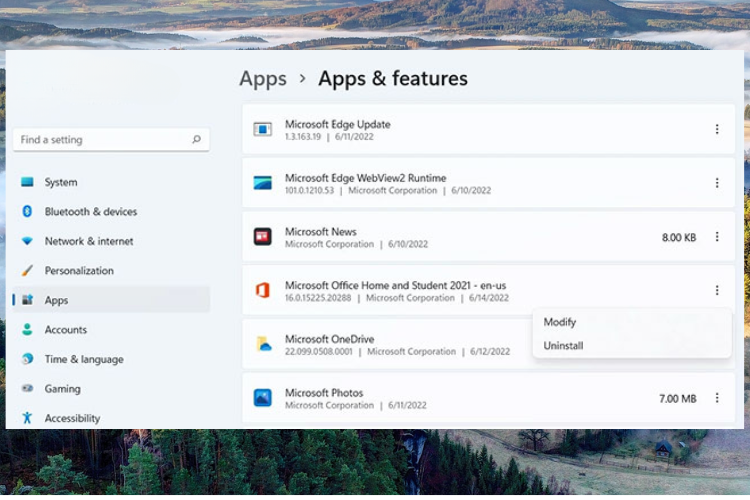Click the Time & language globe icon
750x500 pixels.
(27, 358)
